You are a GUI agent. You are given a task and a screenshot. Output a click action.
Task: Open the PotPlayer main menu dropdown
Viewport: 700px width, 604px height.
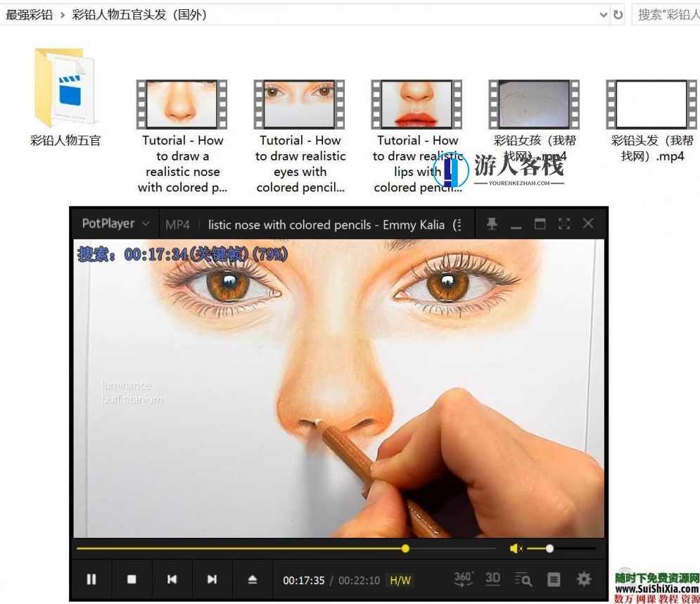click(115, 224)
